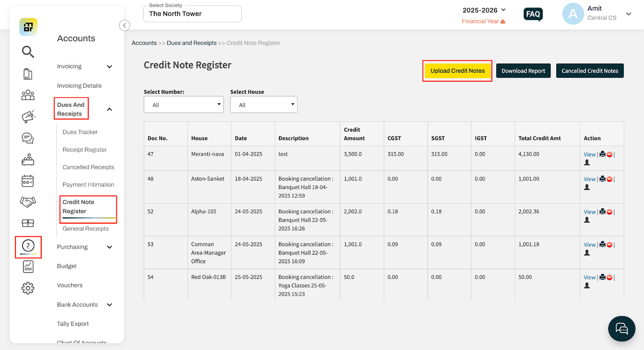Open the chat support bubble icon

(621, 329)
